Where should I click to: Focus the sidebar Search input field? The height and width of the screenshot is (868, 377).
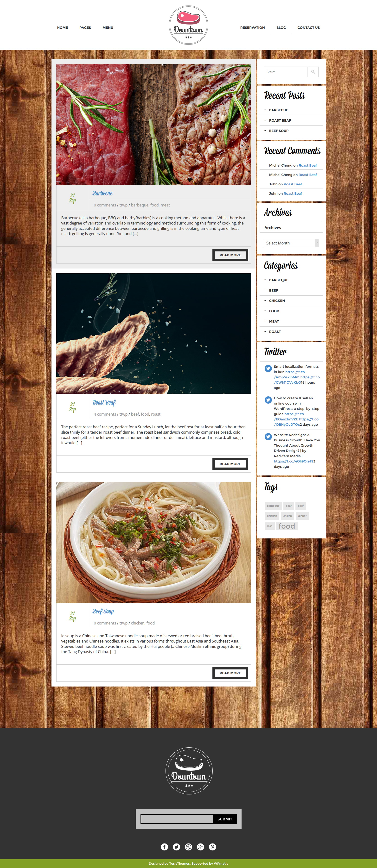click(x=286, y=72)
